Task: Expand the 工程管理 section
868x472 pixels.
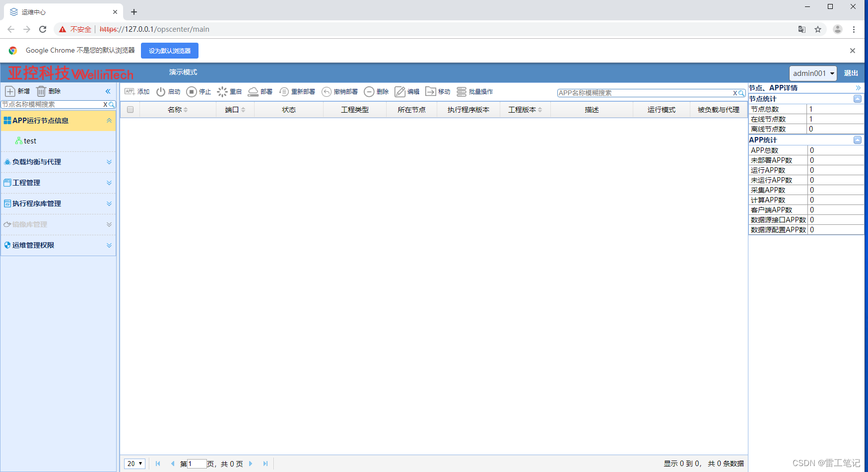Action: click(x=109, y=183)
